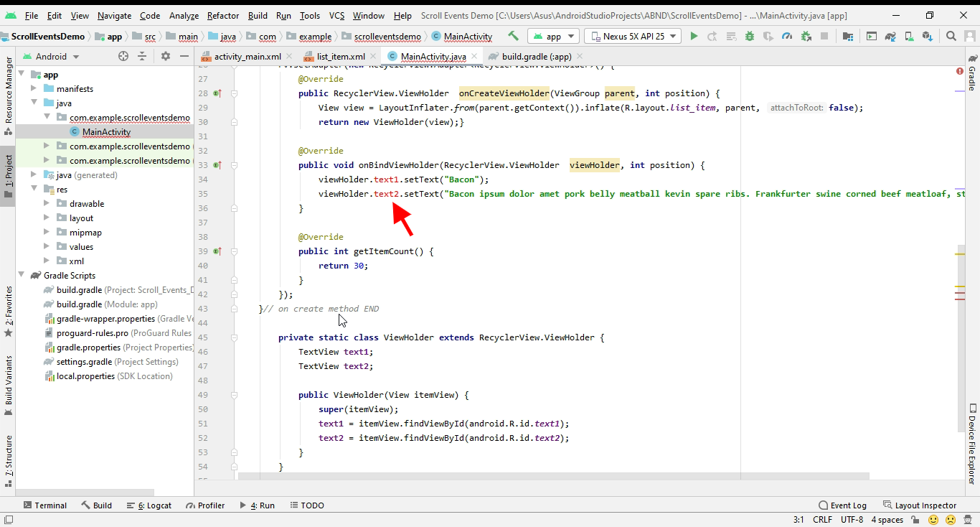Open the Android project view dropdown
Viewport: 980px width, 527px height.
52,56
